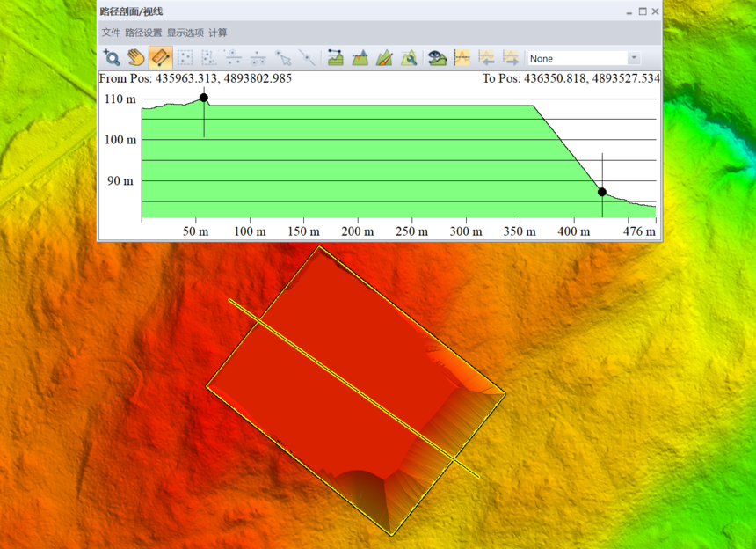Toggle the highlighted measure ruler tool
This screenshot has height=549, width=756.
161,58
